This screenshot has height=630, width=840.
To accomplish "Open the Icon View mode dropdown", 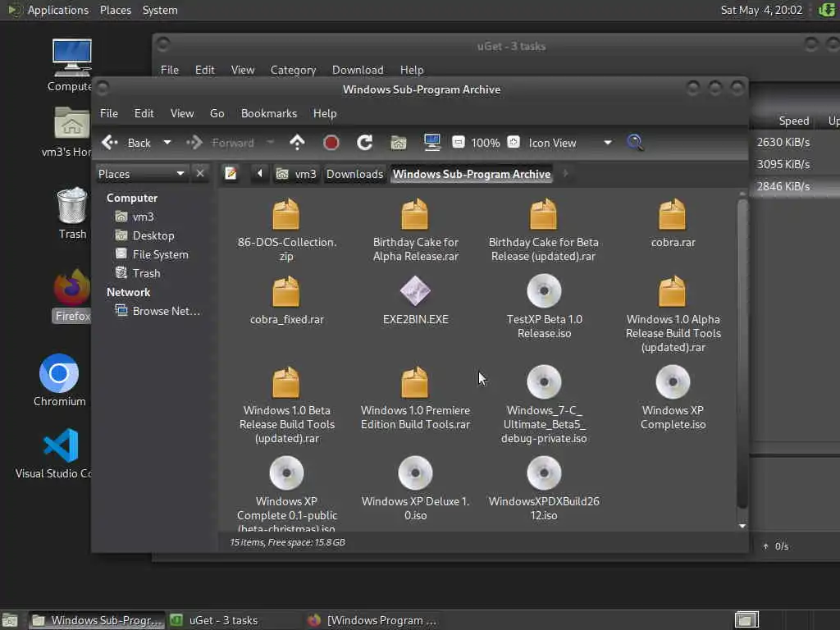I will tap(570, 143).
